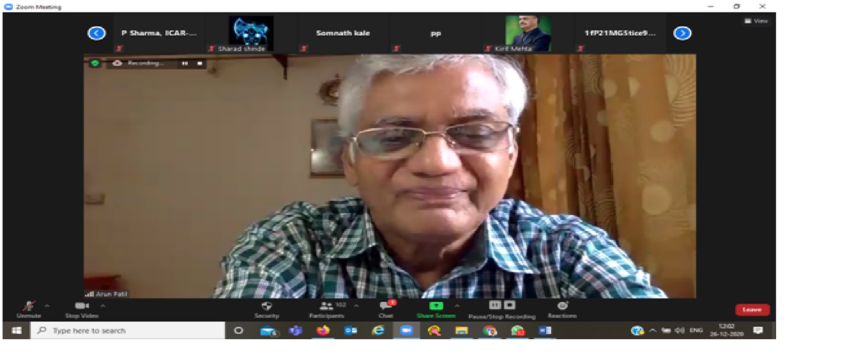Click the muted mic icon on pp tile

[396, 49]
